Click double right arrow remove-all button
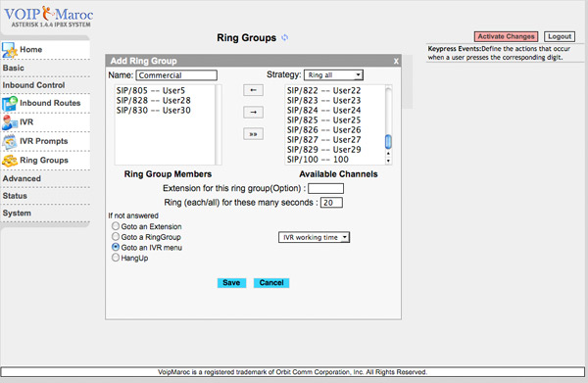 coord(253,134)
